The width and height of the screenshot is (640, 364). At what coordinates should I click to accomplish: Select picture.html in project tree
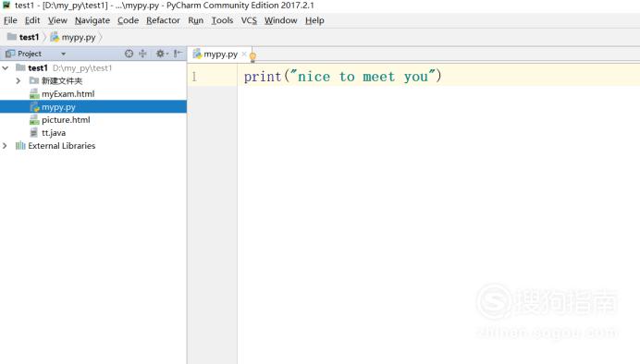click(x=66, y=120)
